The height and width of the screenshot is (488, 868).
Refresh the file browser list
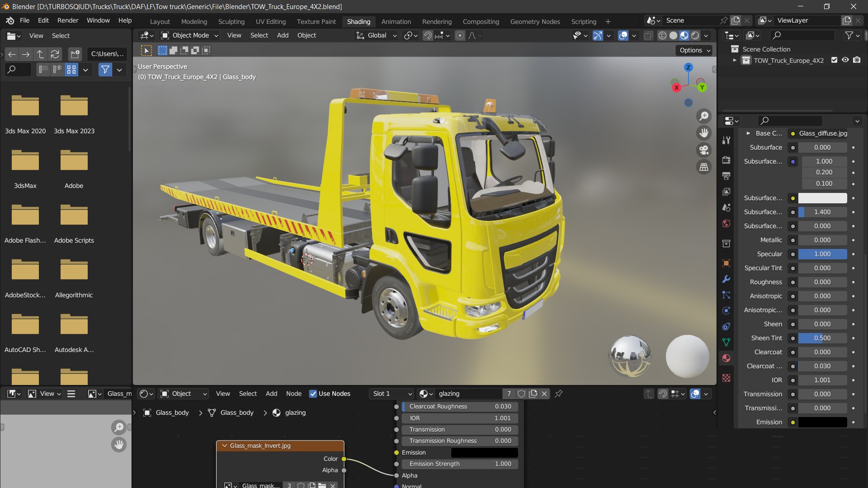tap(55, 54)
